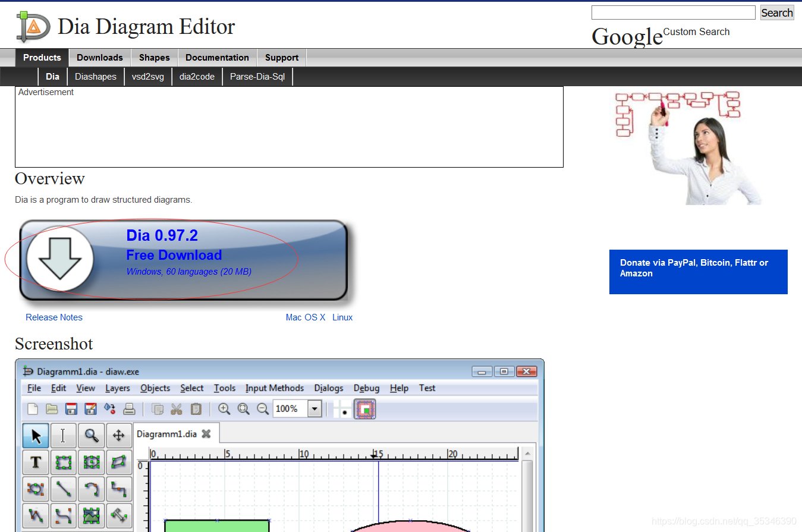
Task: Select the Arc tool
Action: coord(91,489)
